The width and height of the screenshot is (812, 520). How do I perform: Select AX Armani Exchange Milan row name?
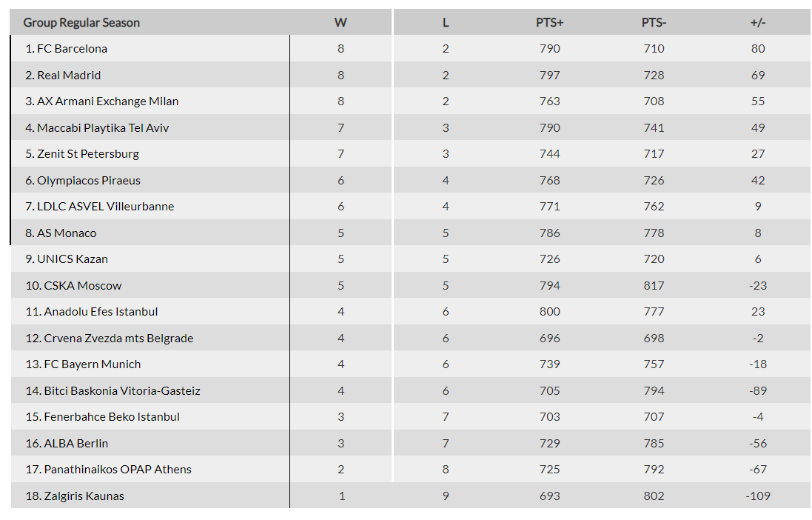pyautogui.click(x=107, y=101)
